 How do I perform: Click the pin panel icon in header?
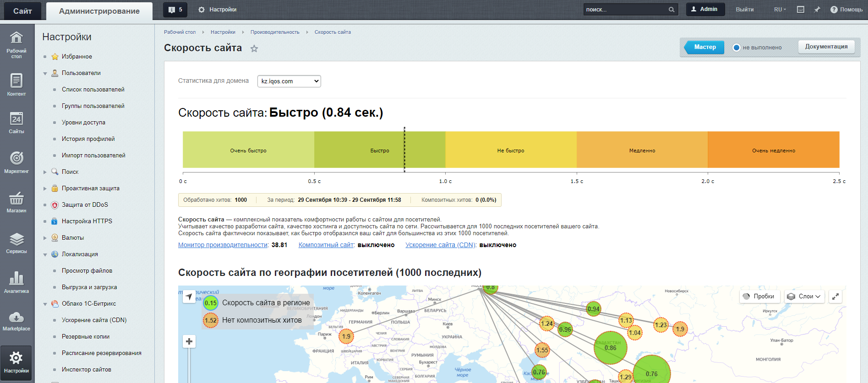(x=817, y=10)
